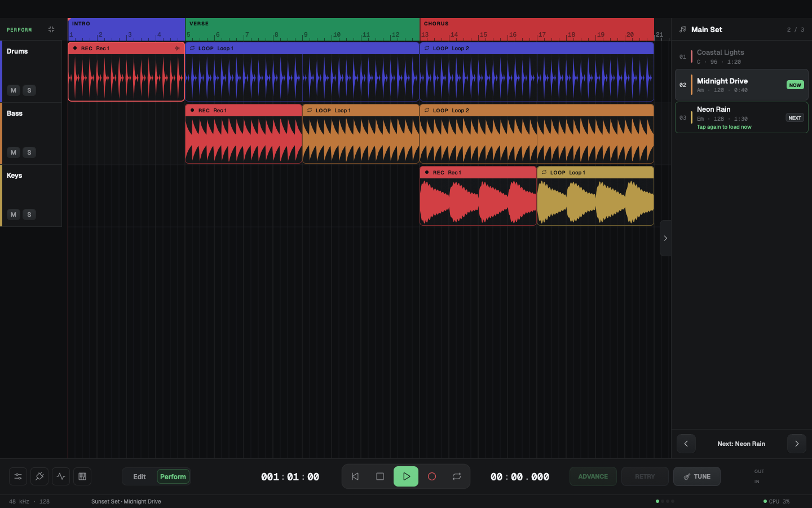Mute the Keys track
This screenshot has width=812, height=508.
[14, 214]
